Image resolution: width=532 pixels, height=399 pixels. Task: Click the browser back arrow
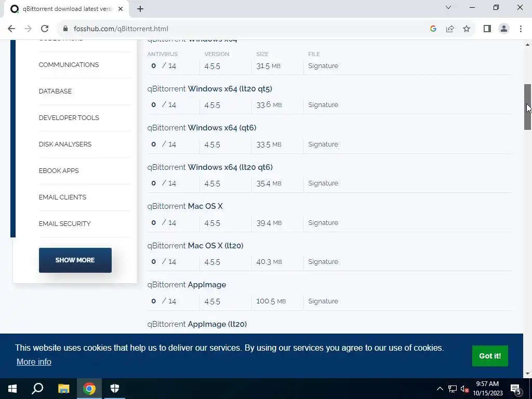coord(11,29)
